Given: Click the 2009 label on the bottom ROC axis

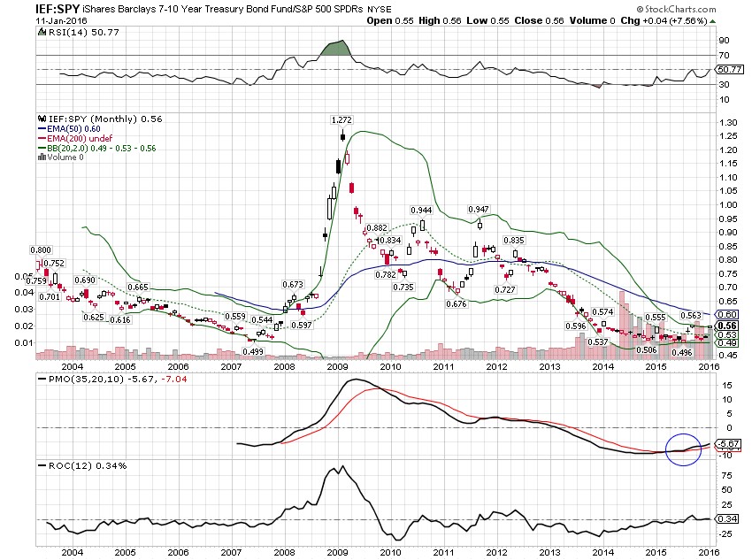Looking at the screenshot, I should [337, 552].
